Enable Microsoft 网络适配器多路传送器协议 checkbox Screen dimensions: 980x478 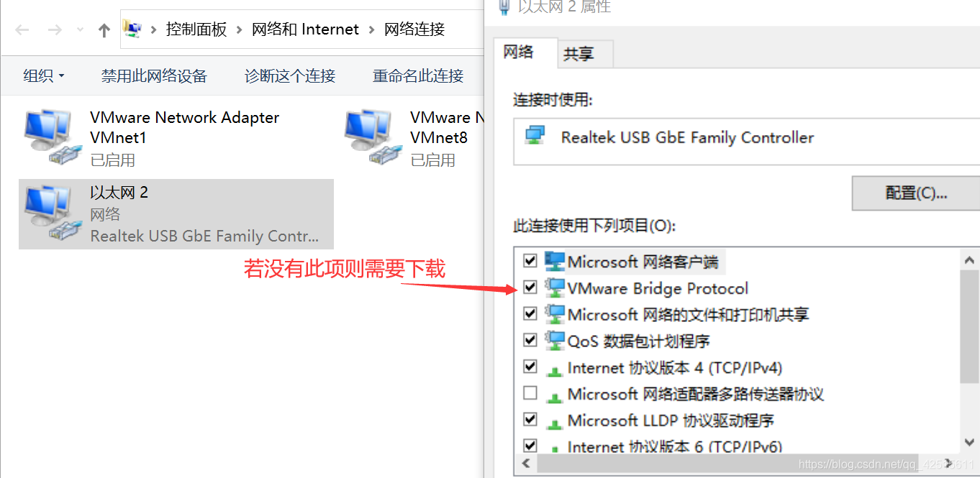[530, 393]
